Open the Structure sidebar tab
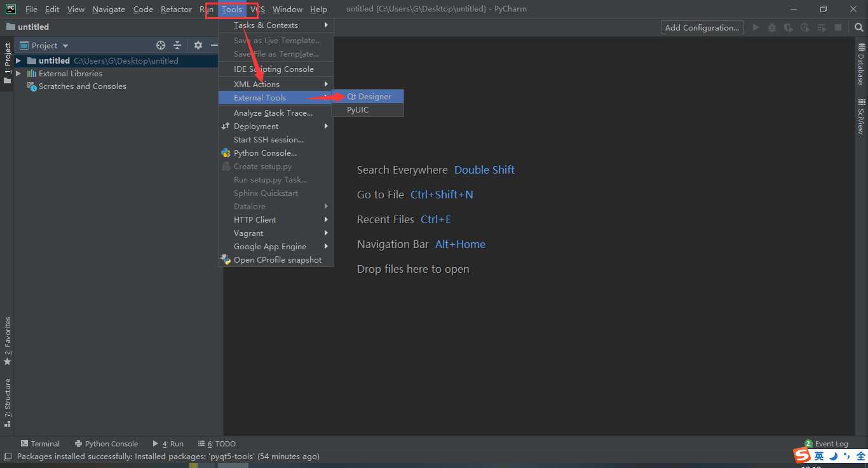This screenshot has width=868, height=468. tap(8, 403)
